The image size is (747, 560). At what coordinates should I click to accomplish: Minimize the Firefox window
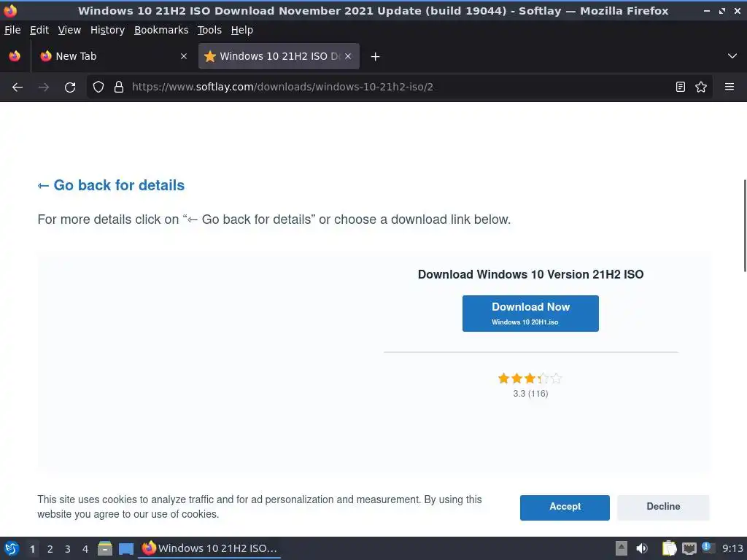tap(707, 10)
